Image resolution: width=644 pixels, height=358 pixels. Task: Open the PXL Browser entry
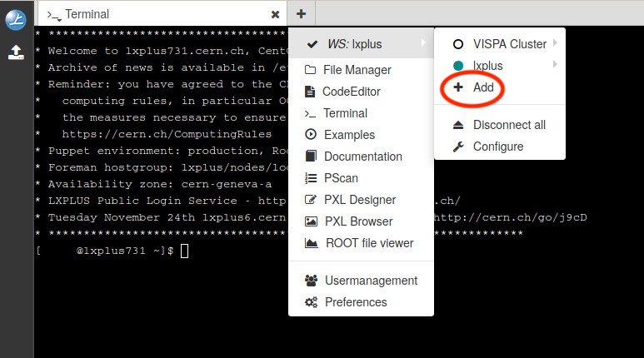point(358,221)
